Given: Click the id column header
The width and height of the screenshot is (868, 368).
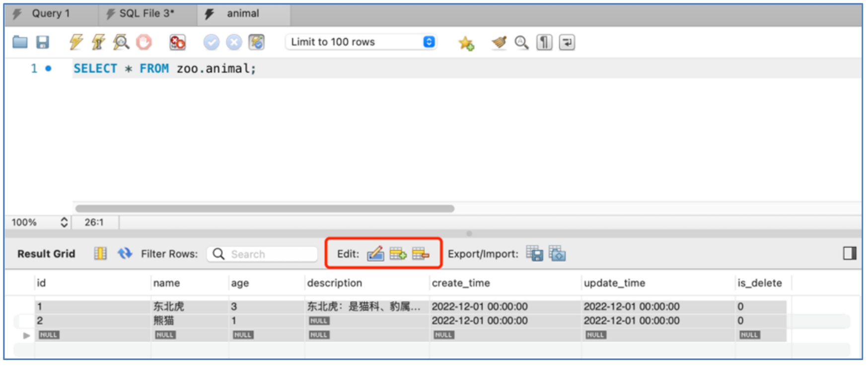Looking at the screenshot, I should point(92,283).
